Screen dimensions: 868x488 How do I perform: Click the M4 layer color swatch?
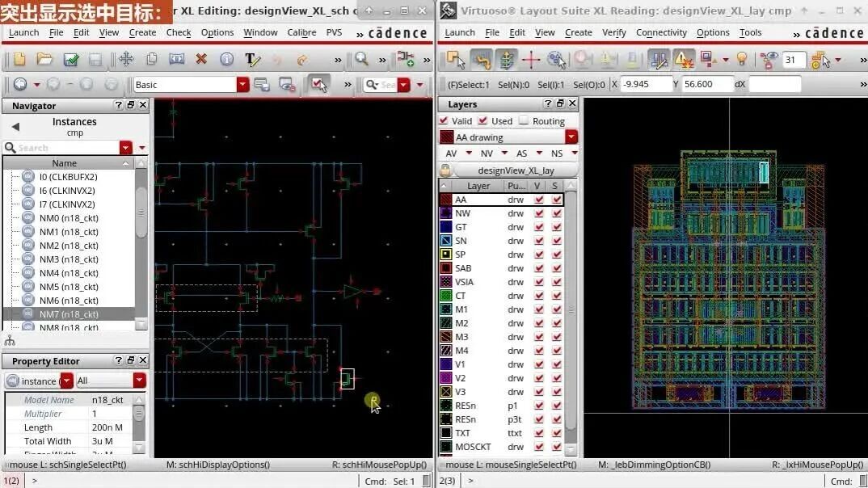(x=445, y=351)
